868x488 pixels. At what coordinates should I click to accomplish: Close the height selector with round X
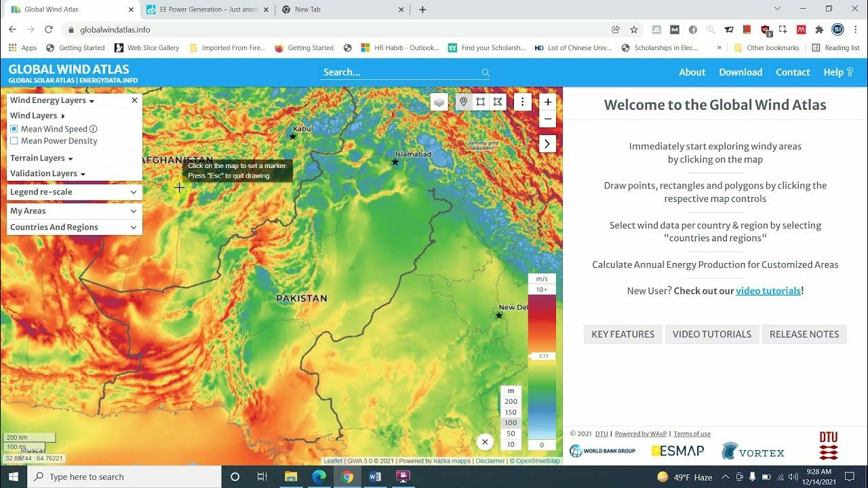(485, 442)
